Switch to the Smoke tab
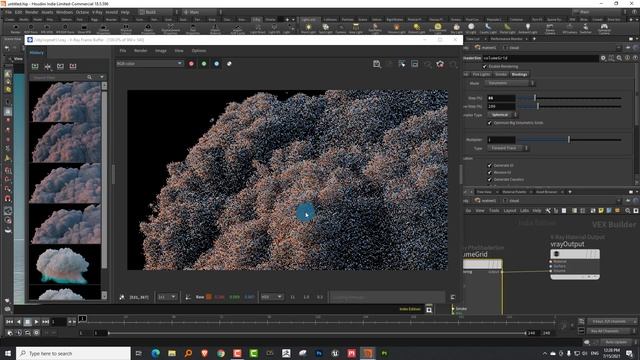 point(501,74)
